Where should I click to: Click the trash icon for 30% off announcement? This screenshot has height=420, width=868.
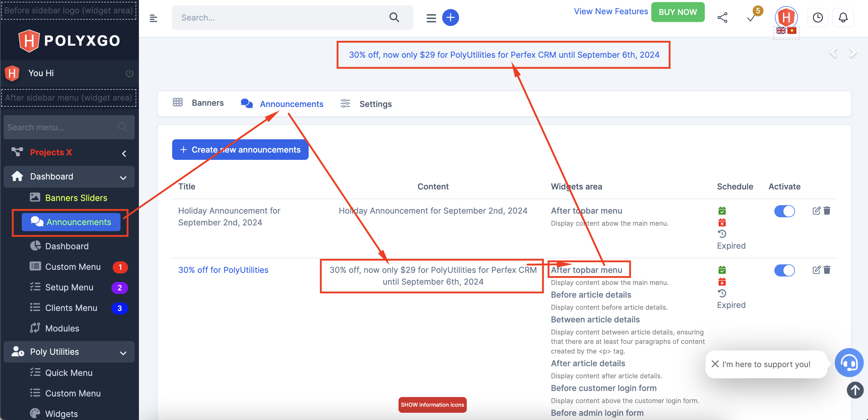pyautogui.click(x=828, y=270)
